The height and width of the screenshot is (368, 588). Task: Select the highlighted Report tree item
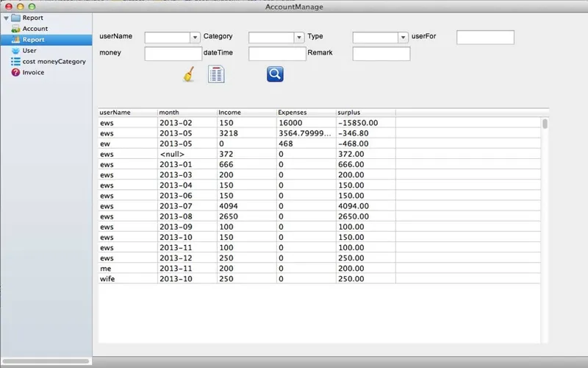tap(46, 40)
